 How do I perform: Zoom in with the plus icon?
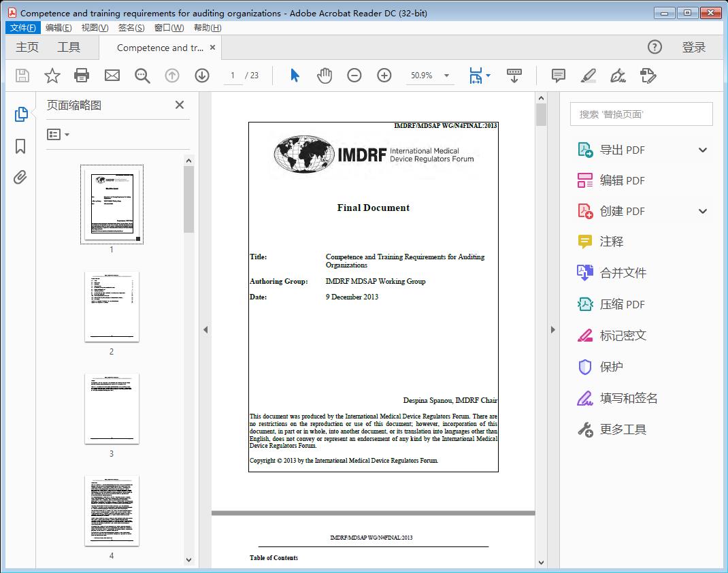(384, 76)
